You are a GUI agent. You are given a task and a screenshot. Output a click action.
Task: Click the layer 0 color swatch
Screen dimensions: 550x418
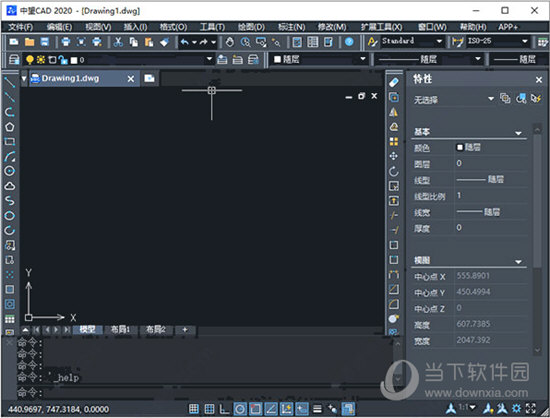(x=74, y=60)
